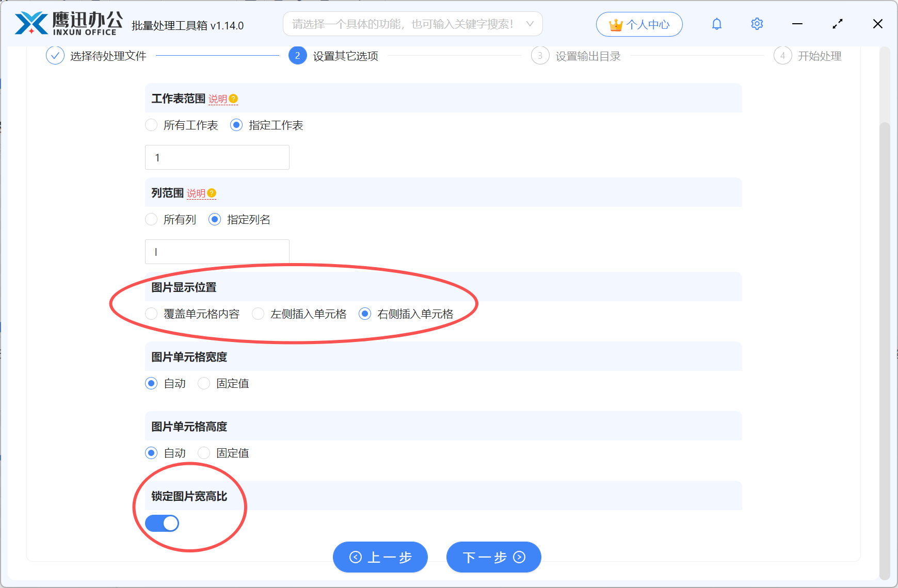Open the notification bell icon

pos(716,24)
